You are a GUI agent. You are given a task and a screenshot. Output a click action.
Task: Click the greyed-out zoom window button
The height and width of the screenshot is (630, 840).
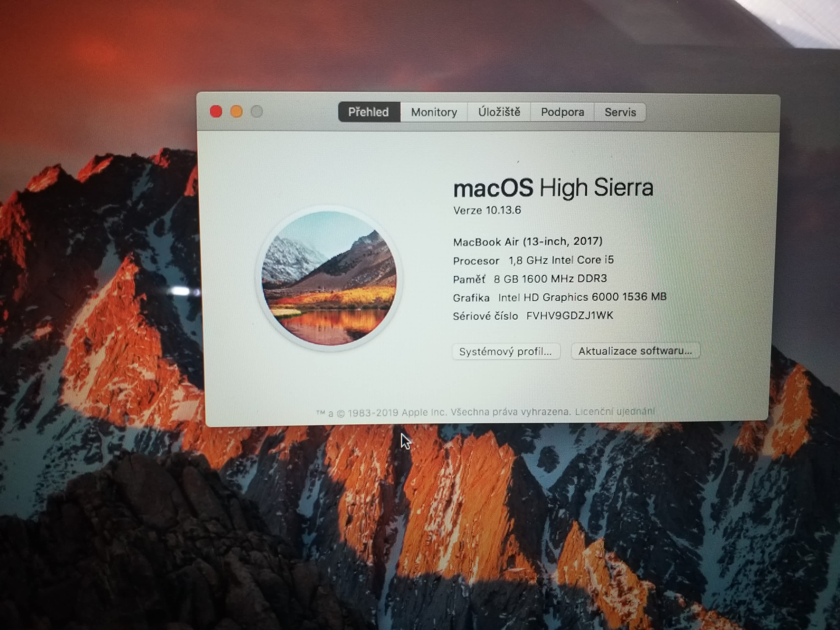point(257,112)
